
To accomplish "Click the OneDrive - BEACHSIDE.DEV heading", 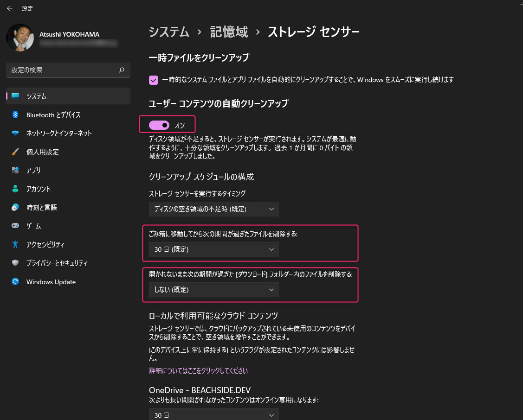I will tap(200, 390).
